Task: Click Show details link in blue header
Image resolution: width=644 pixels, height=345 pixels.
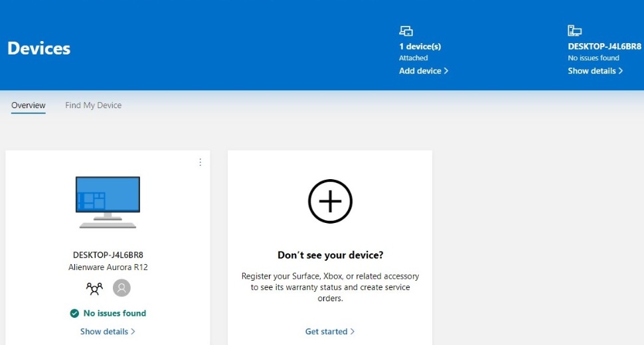Action: click(595, 71)
